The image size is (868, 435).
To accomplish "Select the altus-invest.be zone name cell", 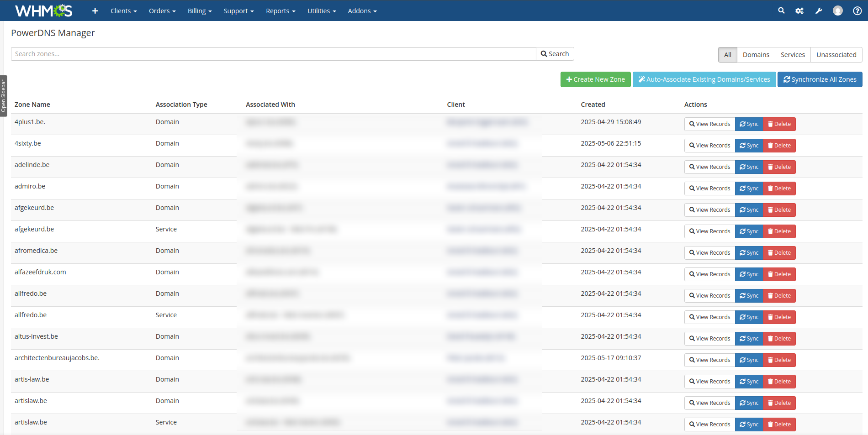I will (x=36, y=336).
